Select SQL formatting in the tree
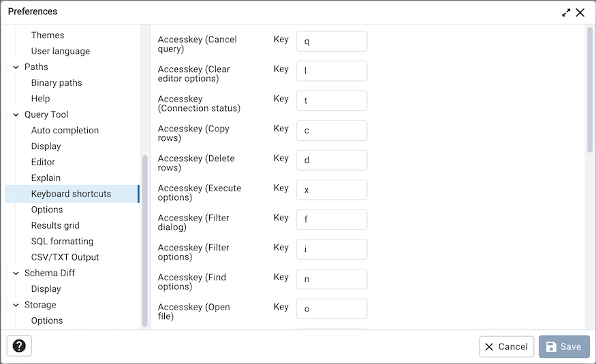This screenshot has width=596, height=364. click(62, 242)
